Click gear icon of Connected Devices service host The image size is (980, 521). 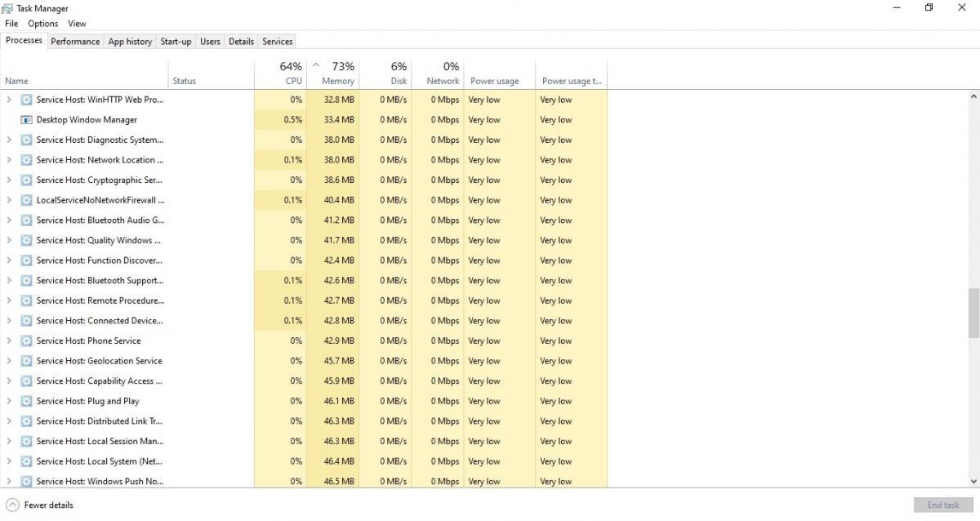[26, 321]
